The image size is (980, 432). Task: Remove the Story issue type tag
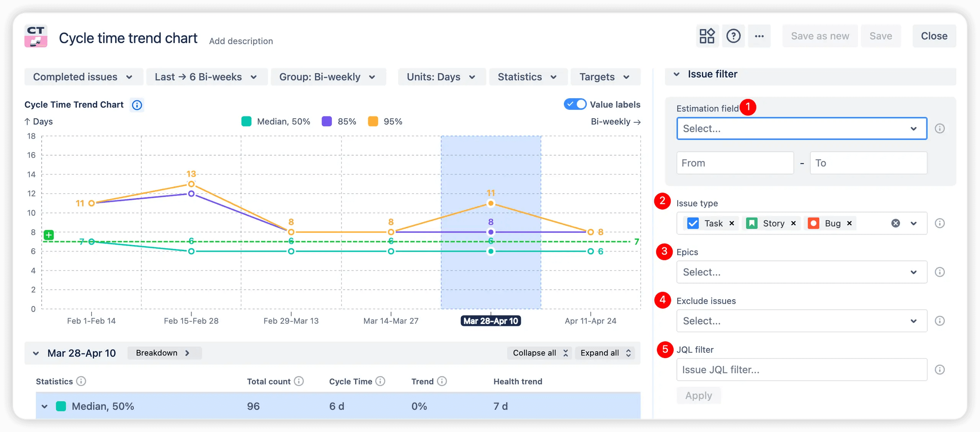(794, 223)
